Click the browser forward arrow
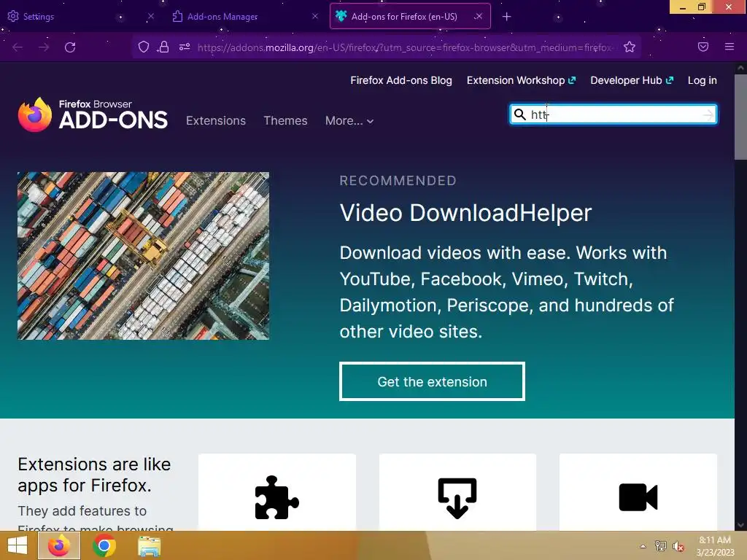 tap(44, 47)
